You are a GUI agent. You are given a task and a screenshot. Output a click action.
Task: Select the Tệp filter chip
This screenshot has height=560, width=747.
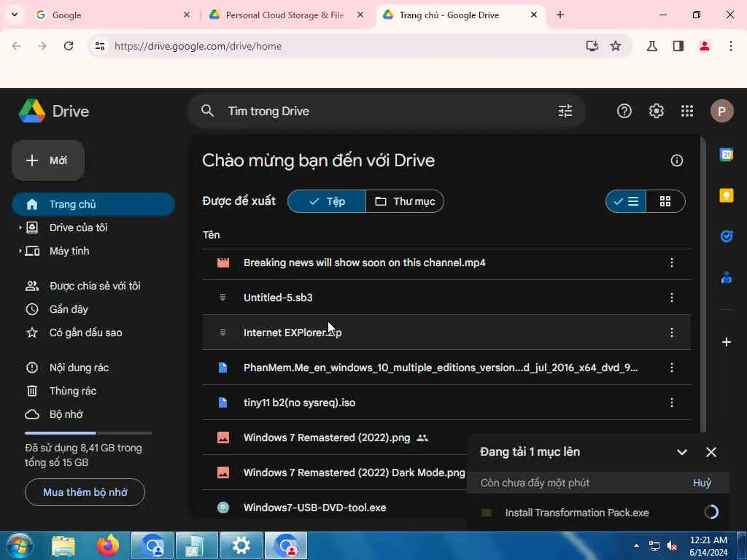327,201
